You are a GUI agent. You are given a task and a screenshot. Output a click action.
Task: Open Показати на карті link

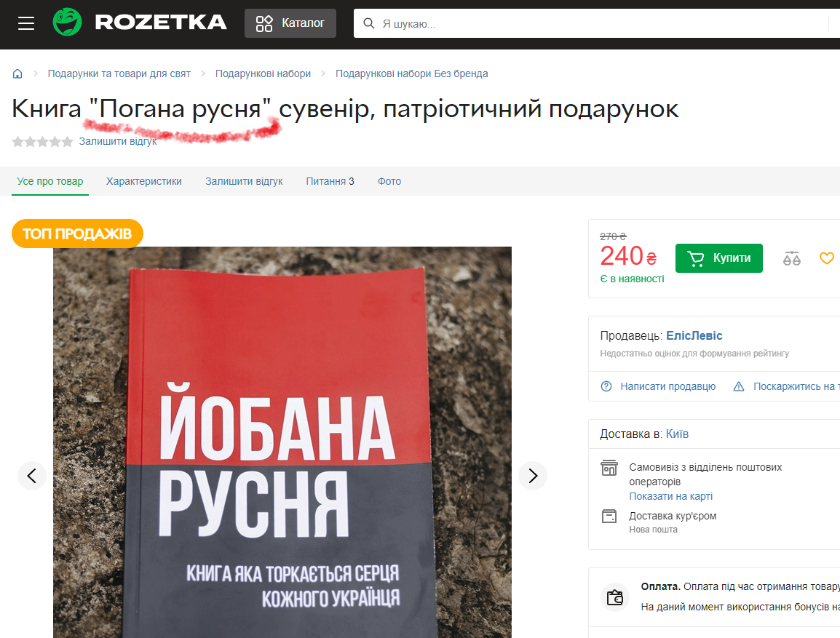tap(670, 496)
